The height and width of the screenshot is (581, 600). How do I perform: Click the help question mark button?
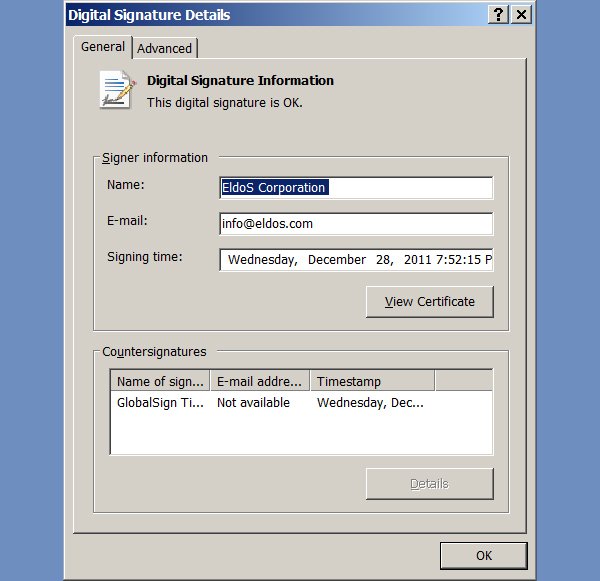click(498, 15)
